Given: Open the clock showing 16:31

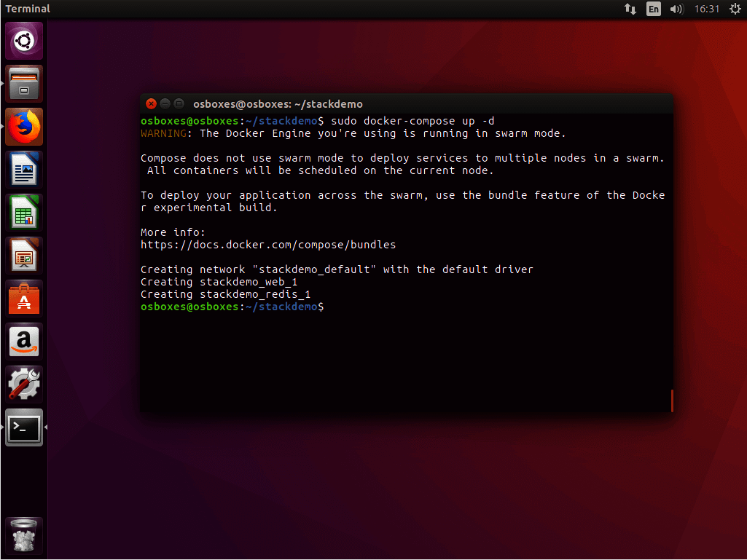Looking at the screenshot, I should (706, 9).
